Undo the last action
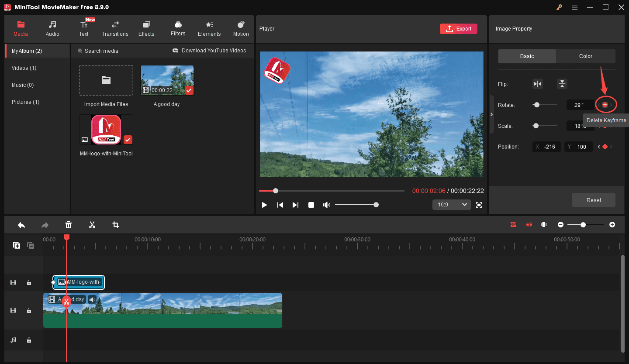This screenshot has width=629, height=364. 21,225
